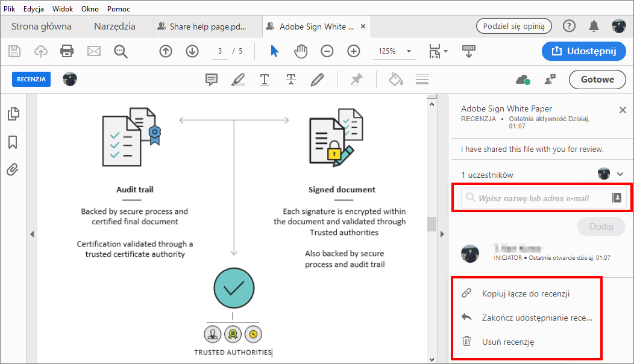Screen dimensions: 634x364
Task: Zoom in with plus icon
Action: tap(353, 51)
